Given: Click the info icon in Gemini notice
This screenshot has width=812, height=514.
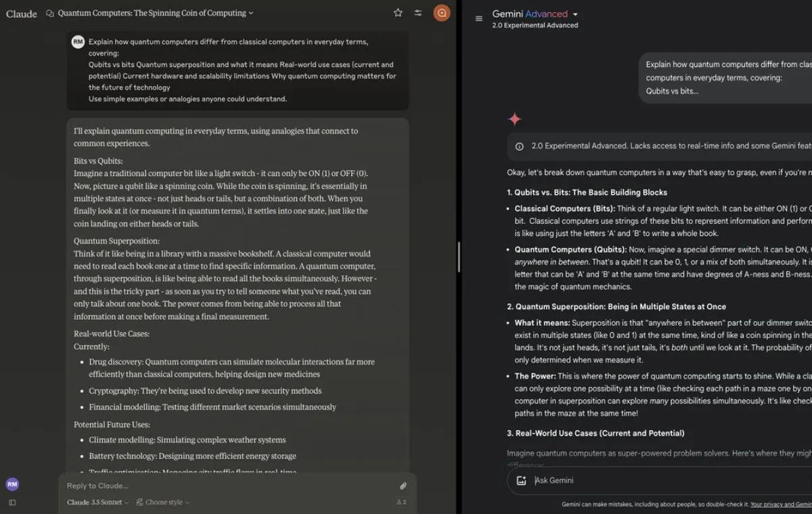Looking at the screenshot, I should [519, 146].
